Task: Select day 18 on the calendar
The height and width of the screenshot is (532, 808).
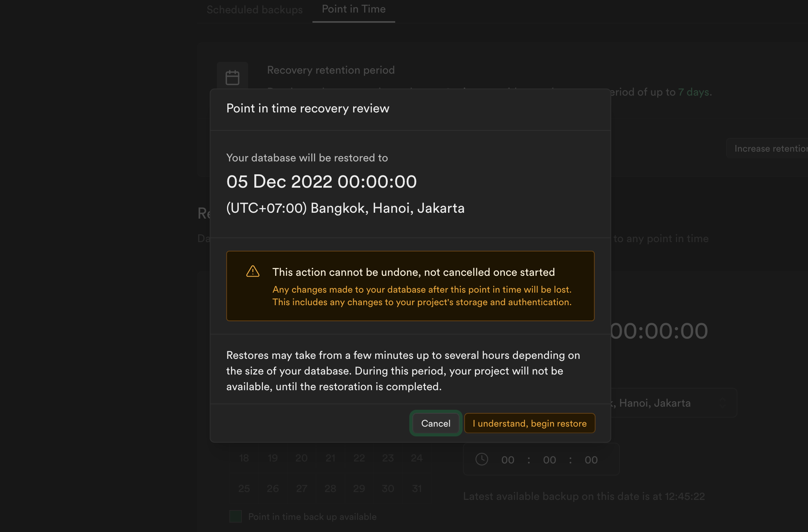Action: (x=243, y=458)
